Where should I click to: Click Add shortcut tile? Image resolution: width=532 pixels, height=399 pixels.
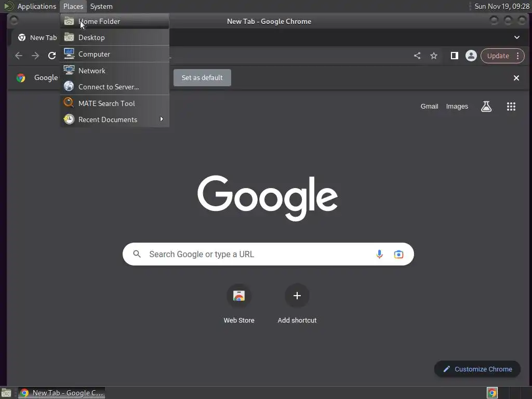tap(297, 303)
